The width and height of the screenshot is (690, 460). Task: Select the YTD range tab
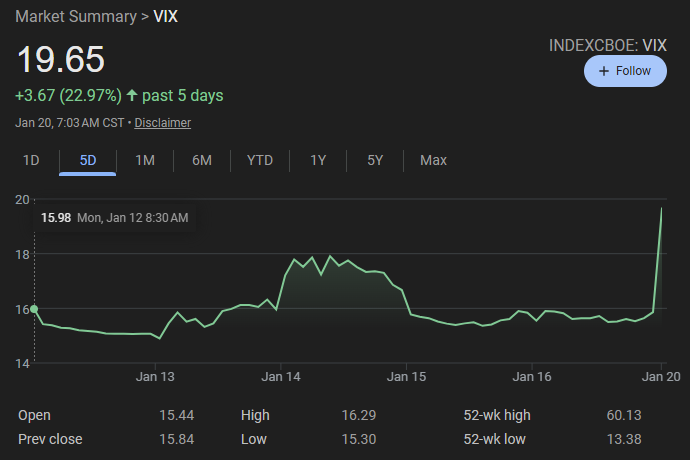pyautogui.click(x=260, y=160)
